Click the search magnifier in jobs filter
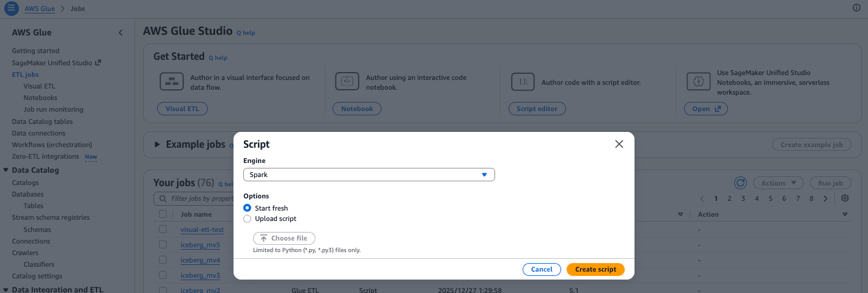 tap(163, 198)
